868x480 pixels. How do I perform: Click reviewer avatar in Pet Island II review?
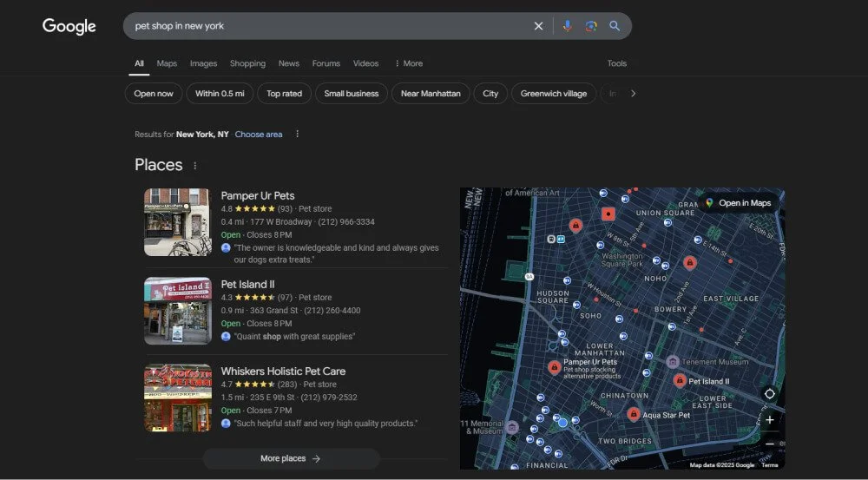coord(226,337)
